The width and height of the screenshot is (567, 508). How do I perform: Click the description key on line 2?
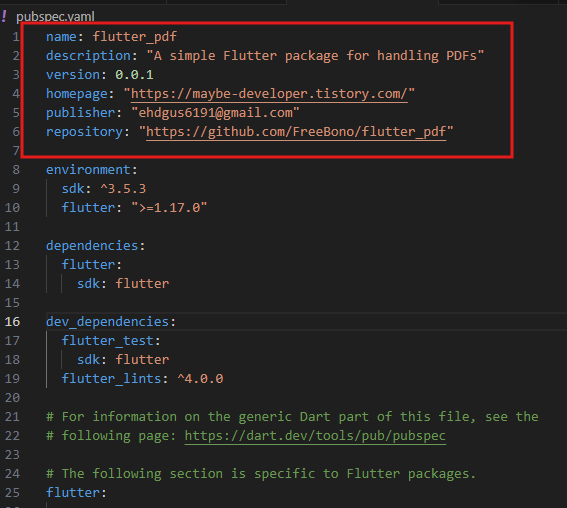click(x=88, y=56)
